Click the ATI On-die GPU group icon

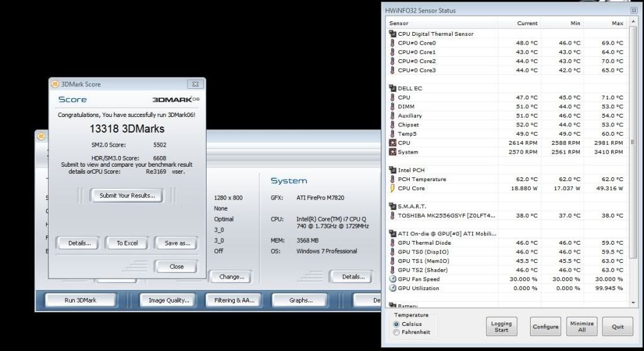click(x=392, y=233)
